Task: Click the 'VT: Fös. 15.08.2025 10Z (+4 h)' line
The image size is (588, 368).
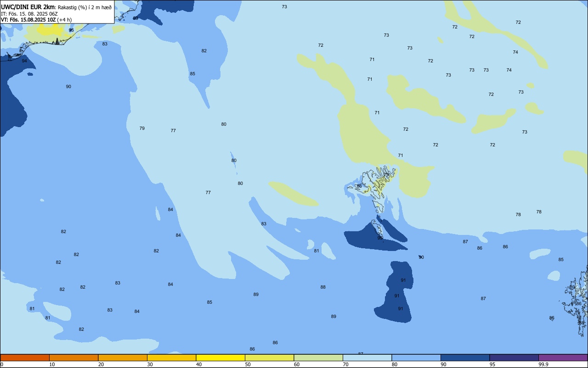Action: point(36,20)
